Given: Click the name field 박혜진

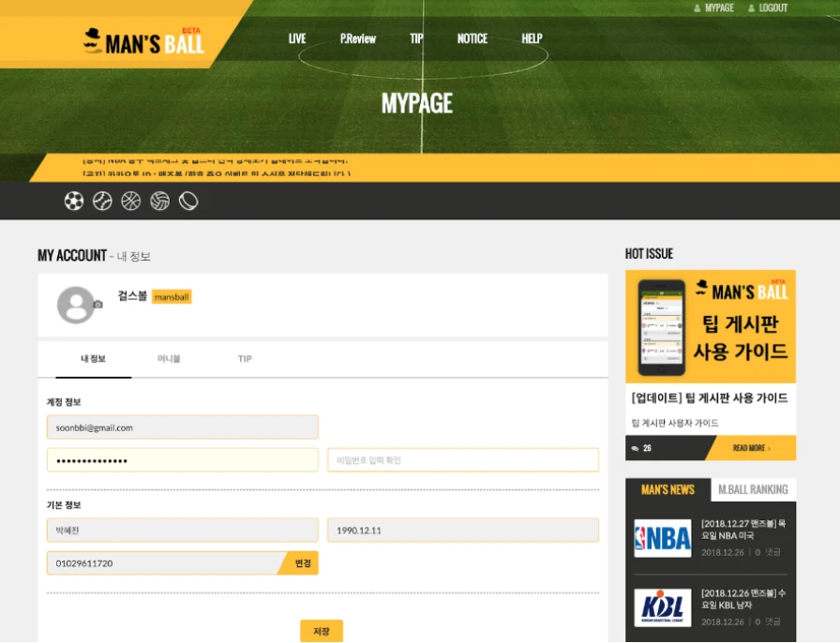Looking at the screenshot, I should click(x=183, y=531).
